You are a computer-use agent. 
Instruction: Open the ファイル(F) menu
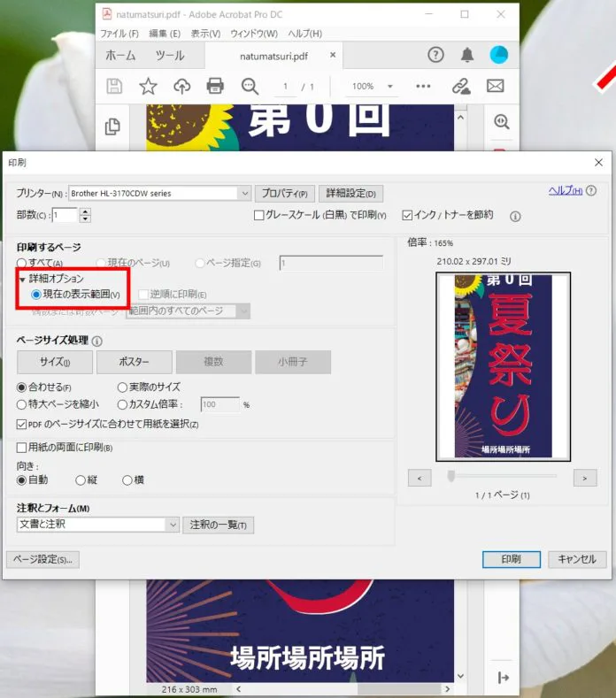pyautogui.click(x=119, y=34)
